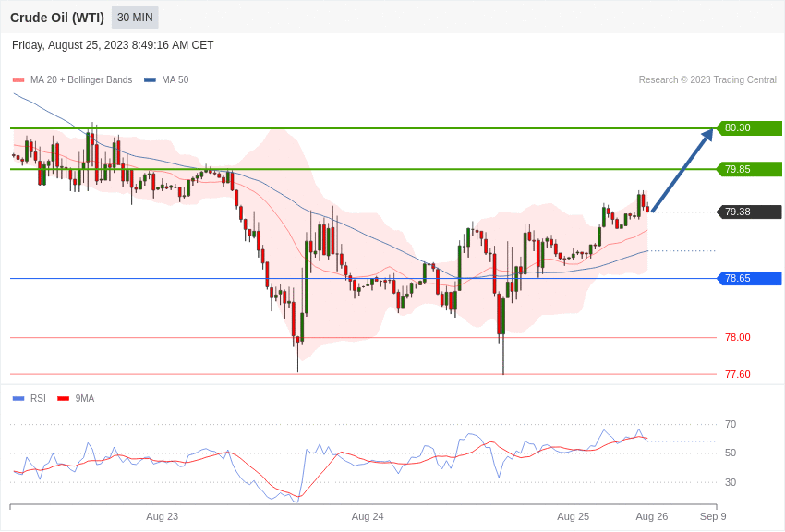Select the MA 20 + Bollinger Bands legend label

tap(81, 80)
